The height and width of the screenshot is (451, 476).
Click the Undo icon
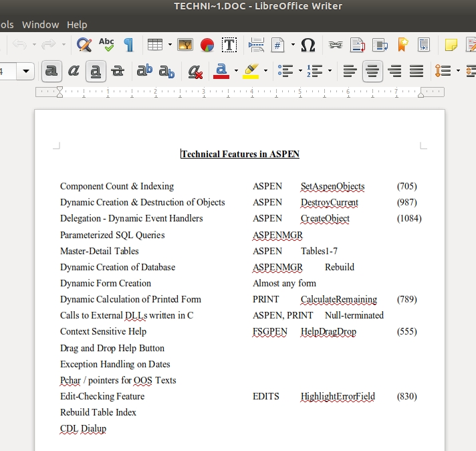click(x=20, y=45)
